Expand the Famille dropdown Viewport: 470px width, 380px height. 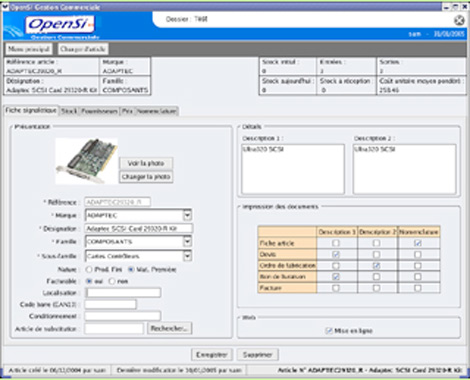187,241
